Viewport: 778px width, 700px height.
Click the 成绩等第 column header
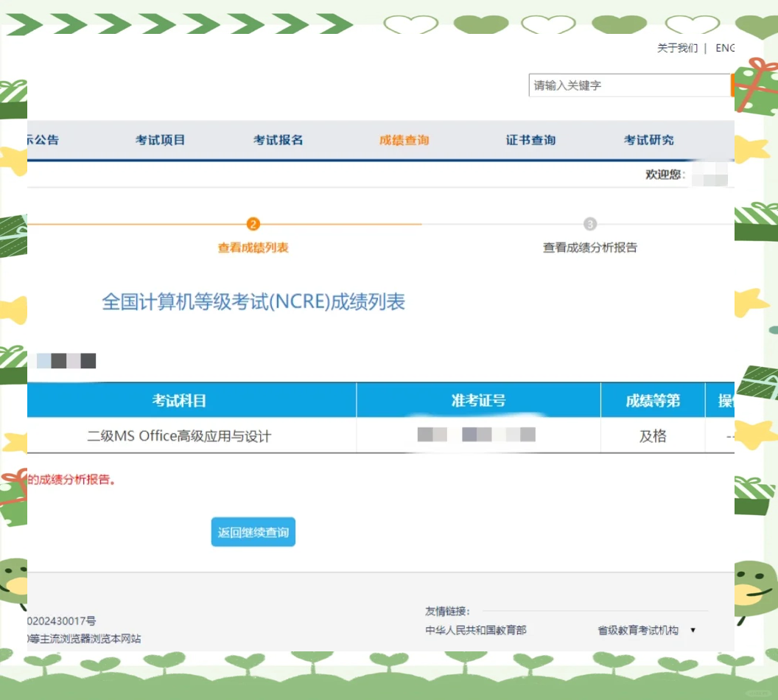653,401
